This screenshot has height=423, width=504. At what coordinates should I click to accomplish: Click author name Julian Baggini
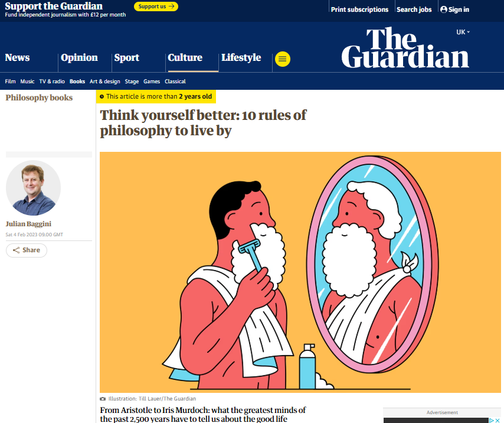pos(28,224)
